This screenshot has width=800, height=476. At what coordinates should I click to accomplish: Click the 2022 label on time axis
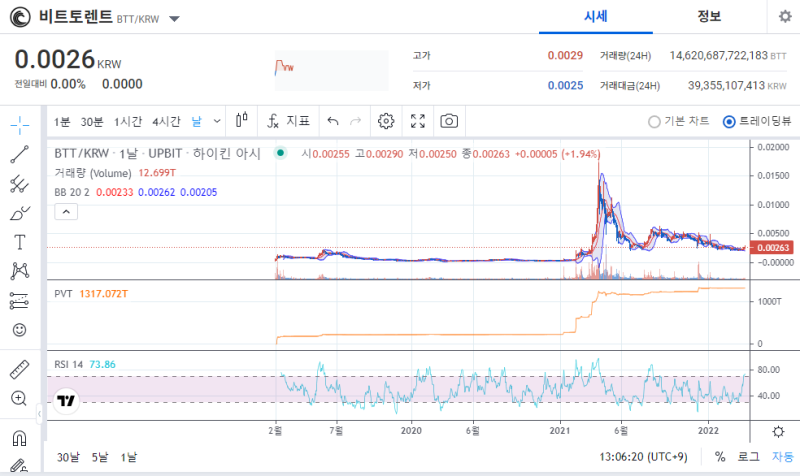click(708, 431)
